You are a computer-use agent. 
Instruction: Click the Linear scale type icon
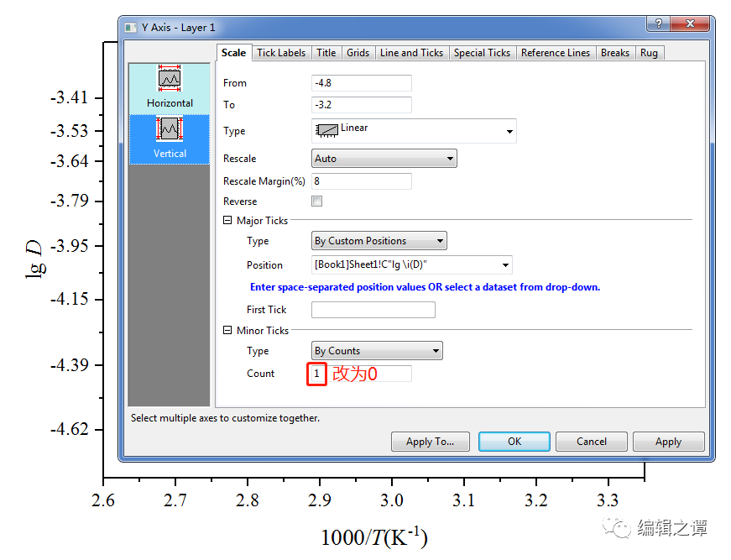pyautogui.click(x=326, y=130)
